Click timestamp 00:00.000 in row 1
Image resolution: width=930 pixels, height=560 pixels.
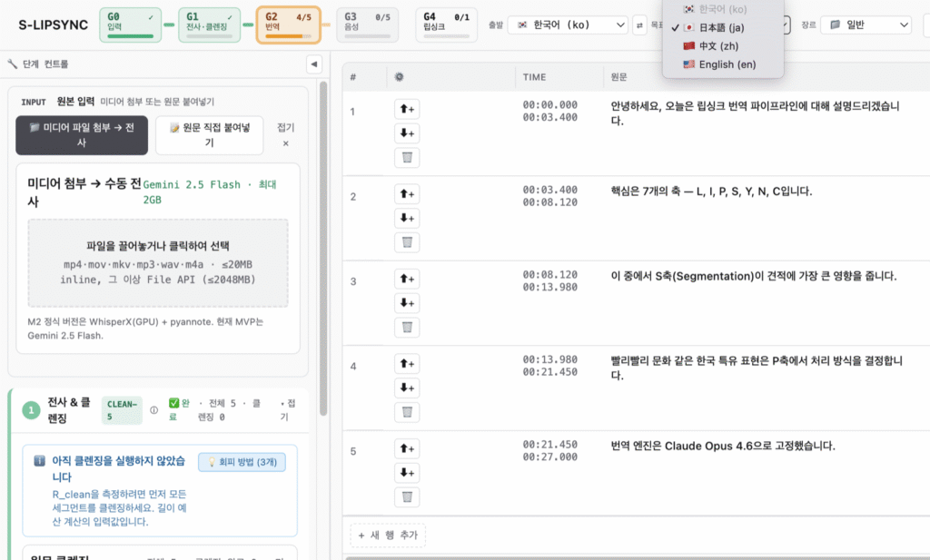(549, 105)
